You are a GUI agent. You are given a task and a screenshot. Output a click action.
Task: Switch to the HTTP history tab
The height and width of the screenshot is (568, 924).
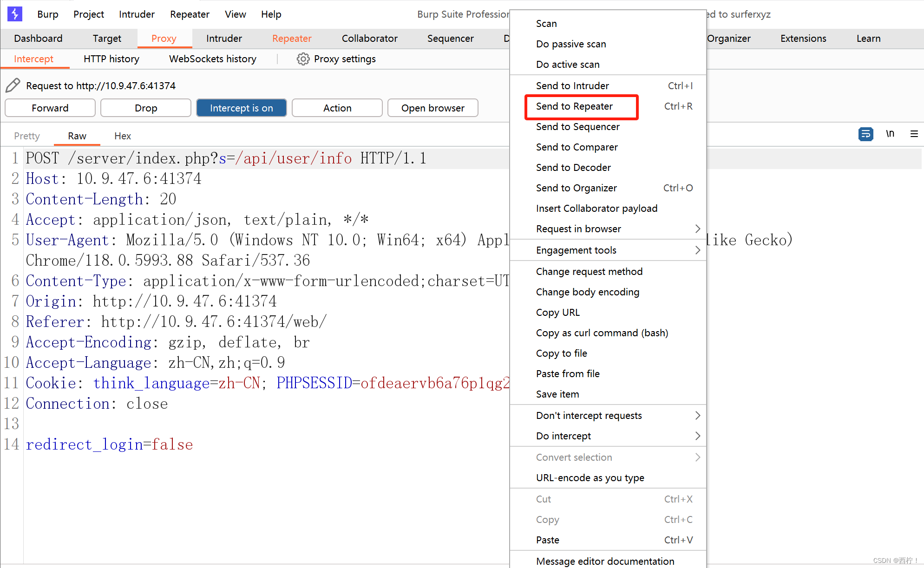(111, 59)
